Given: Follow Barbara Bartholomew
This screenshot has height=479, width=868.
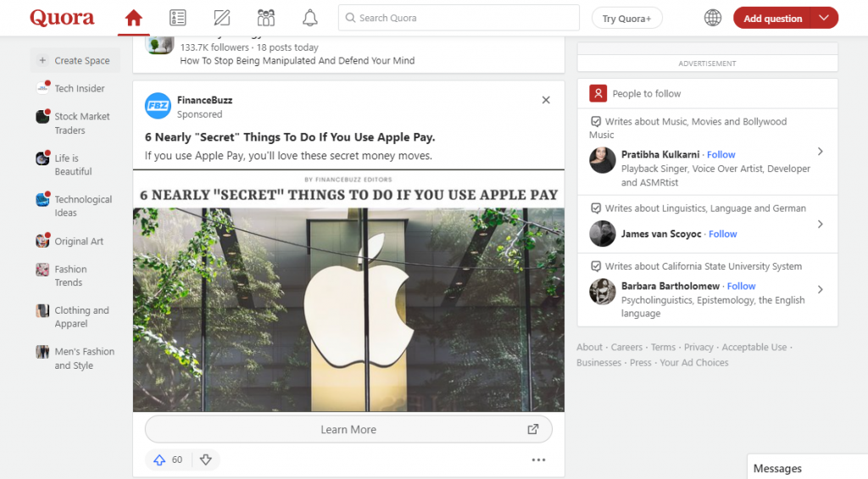Looking at the screenshot, I should (741, 286).
